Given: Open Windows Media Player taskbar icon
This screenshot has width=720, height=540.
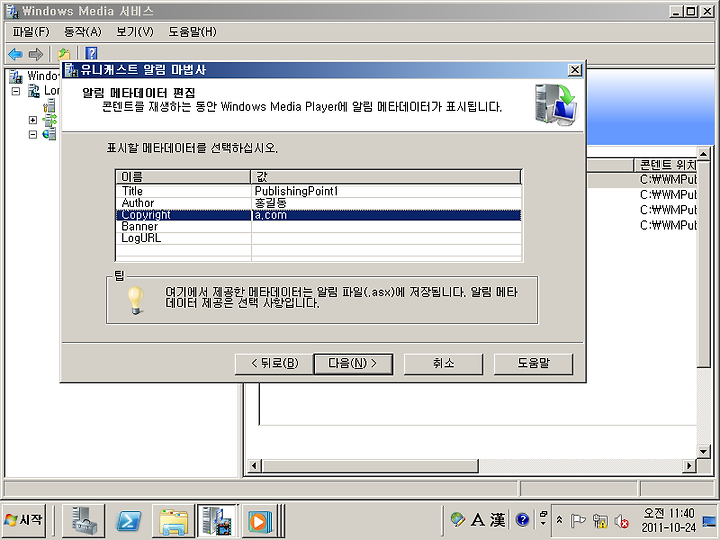Looking at the screenshot, I should tap(259, 521).
